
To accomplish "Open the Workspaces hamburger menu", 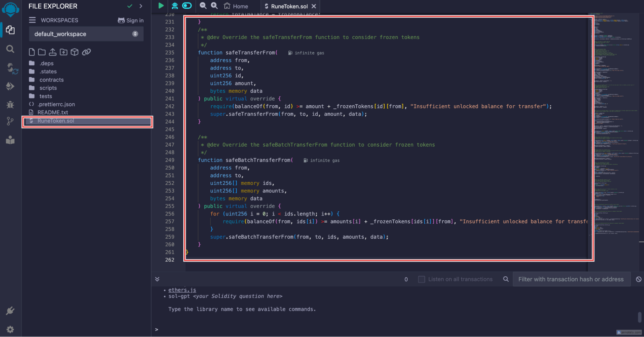I will click(32, 20).
